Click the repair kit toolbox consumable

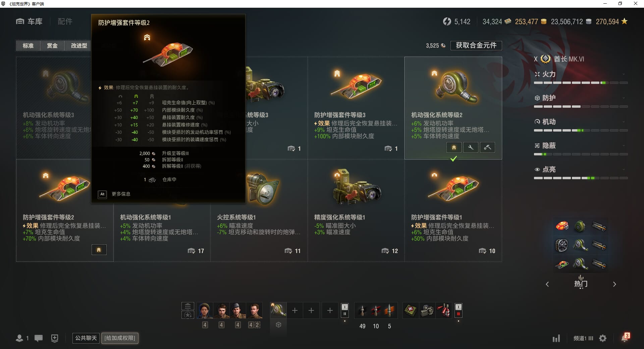pyautogui.click(x=427, y=310)
